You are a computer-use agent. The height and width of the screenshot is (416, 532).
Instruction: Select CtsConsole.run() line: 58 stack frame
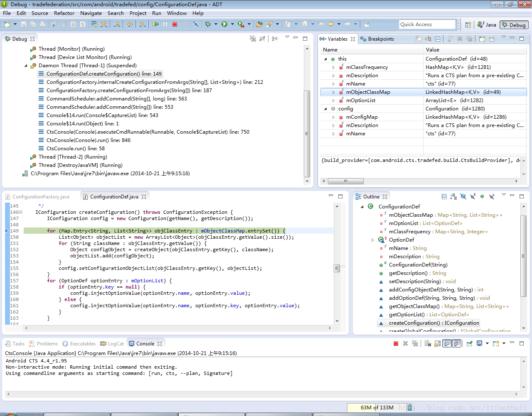(75, 149)
